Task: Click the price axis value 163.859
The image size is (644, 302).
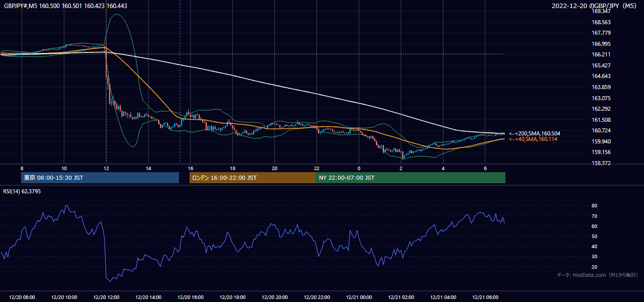Action: point(601,87)
